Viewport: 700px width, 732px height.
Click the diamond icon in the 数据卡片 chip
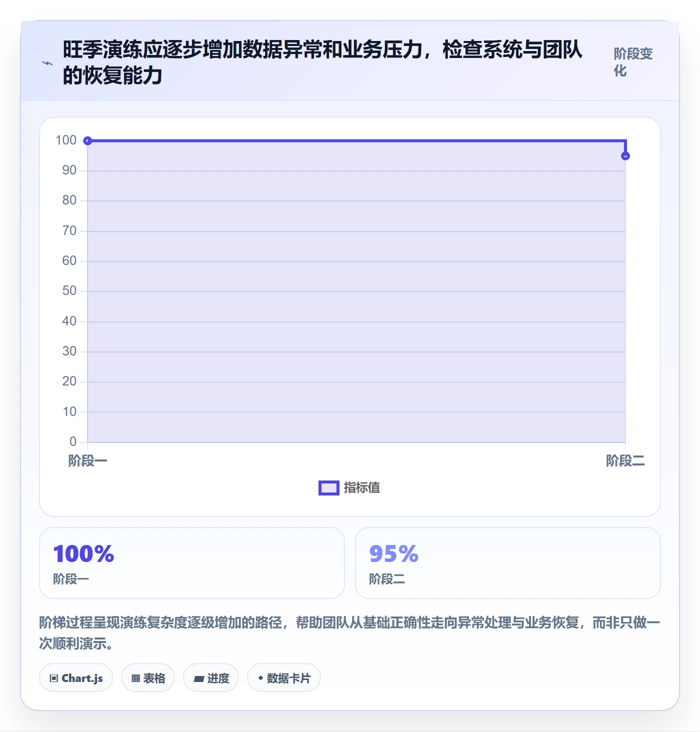point(260,678)
